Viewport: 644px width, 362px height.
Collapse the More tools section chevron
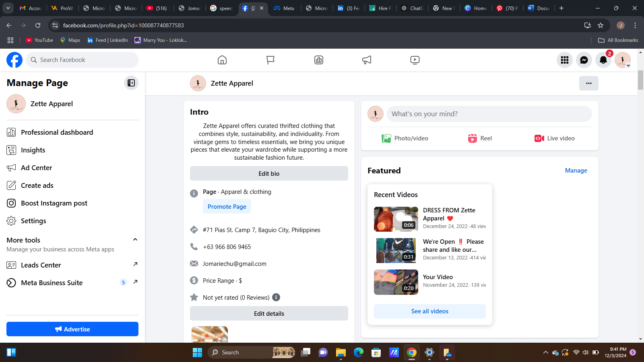[x=135, y=240]
